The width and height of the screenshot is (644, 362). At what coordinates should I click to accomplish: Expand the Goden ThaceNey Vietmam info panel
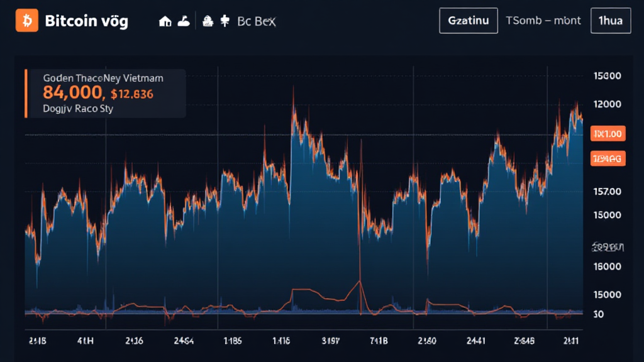(x=103, y=78)
